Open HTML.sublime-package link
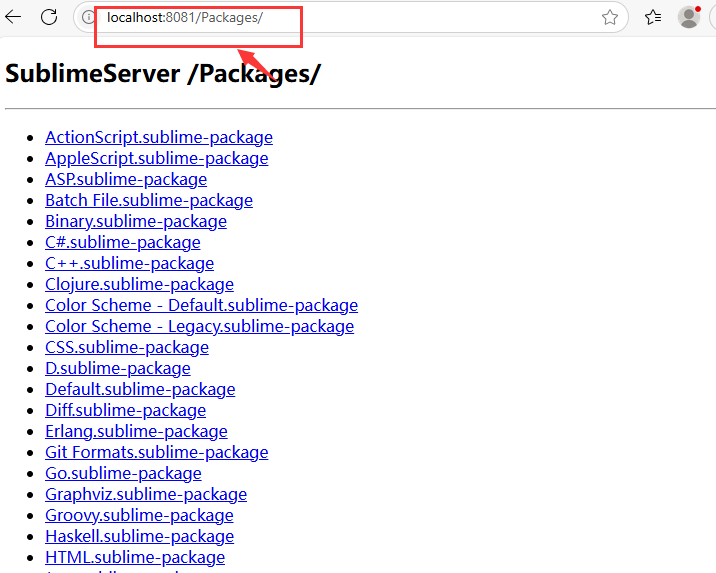 [x=135, y=557]
